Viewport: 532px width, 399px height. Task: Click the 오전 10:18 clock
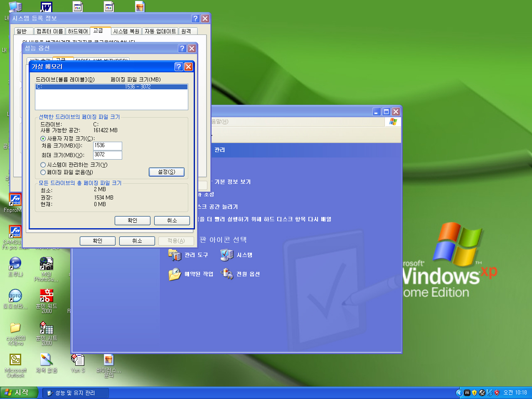coord(515,392)
